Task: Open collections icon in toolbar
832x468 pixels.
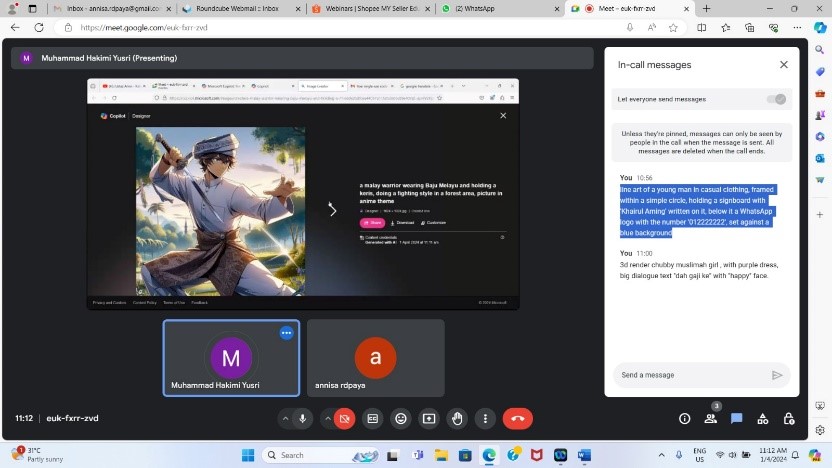Action: click(749, 28)
